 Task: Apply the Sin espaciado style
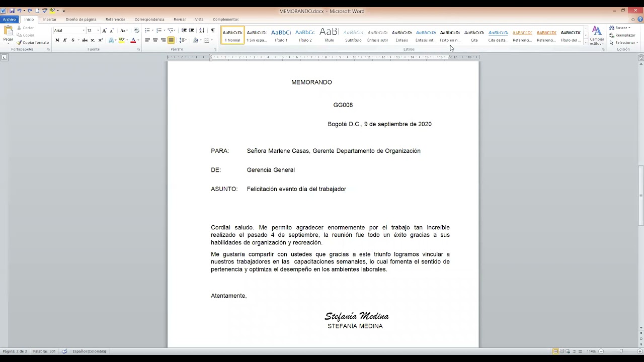[x=257, y=35]
